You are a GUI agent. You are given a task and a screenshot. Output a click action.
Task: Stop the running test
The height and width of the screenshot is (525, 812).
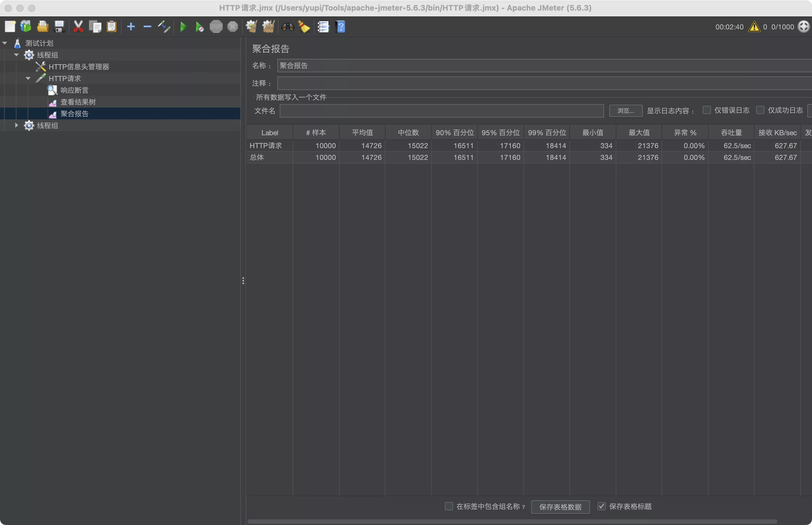click(x=216, y=26)
